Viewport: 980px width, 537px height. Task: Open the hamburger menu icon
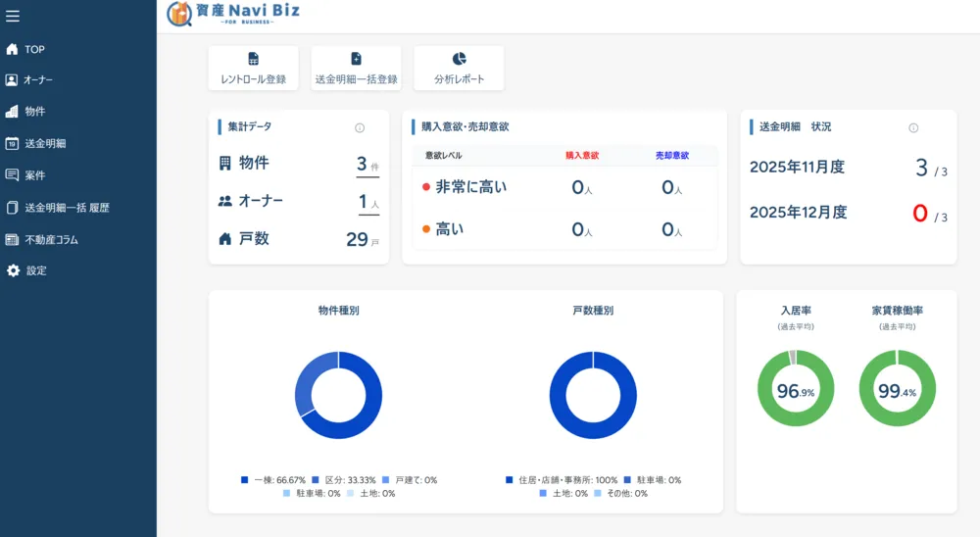(13, 17)
